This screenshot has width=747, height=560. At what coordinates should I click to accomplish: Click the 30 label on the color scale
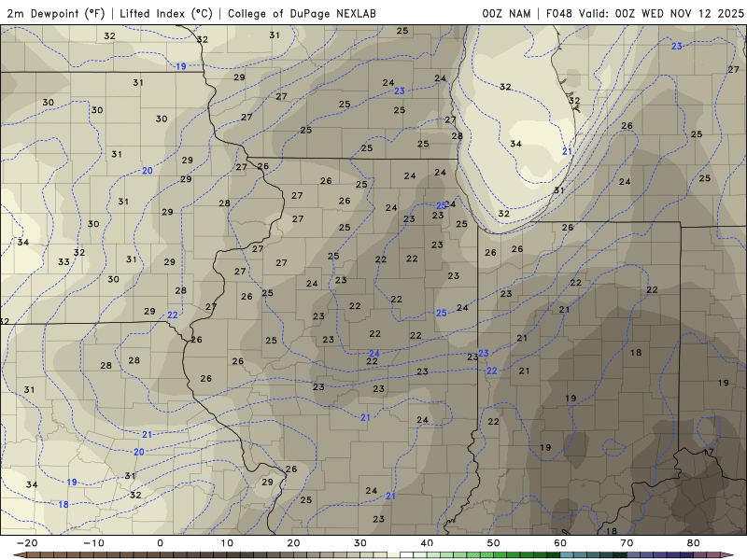click(360, 543)
